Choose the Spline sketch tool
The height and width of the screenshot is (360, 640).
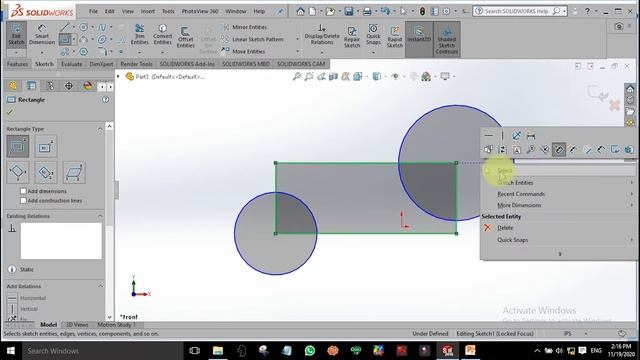tap(102, 27)
